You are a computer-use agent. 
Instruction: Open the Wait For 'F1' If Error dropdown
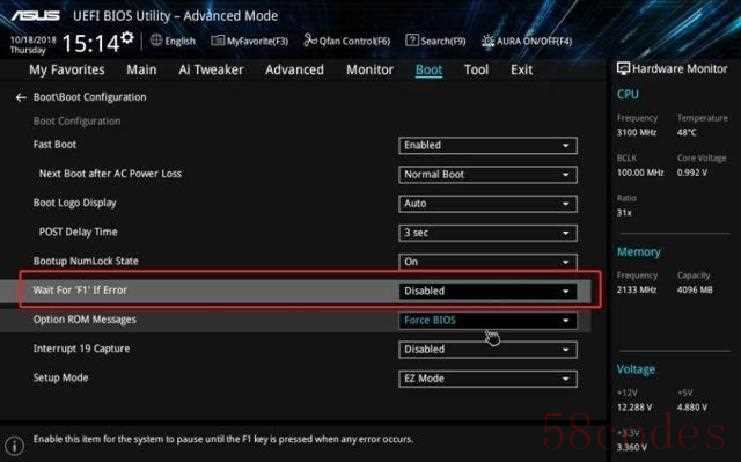pyautogui.click(x=488, y=291)
